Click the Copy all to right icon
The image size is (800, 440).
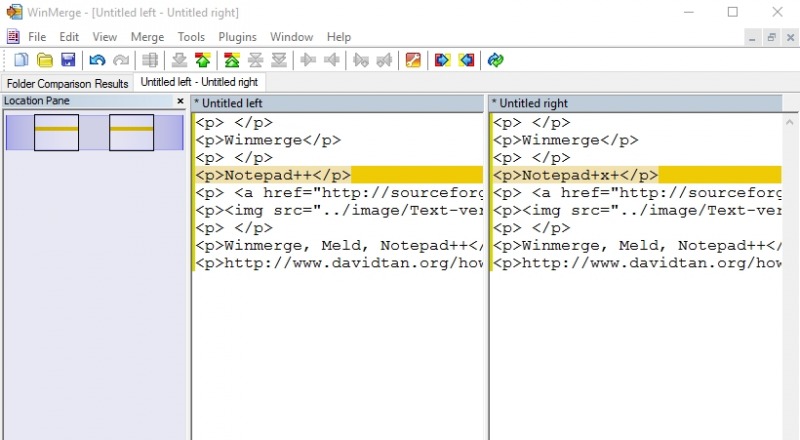(442, 60)
